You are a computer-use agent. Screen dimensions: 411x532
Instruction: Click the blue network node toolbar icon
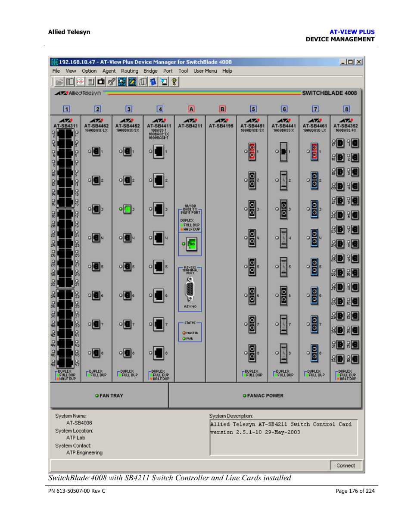point(122,82)
